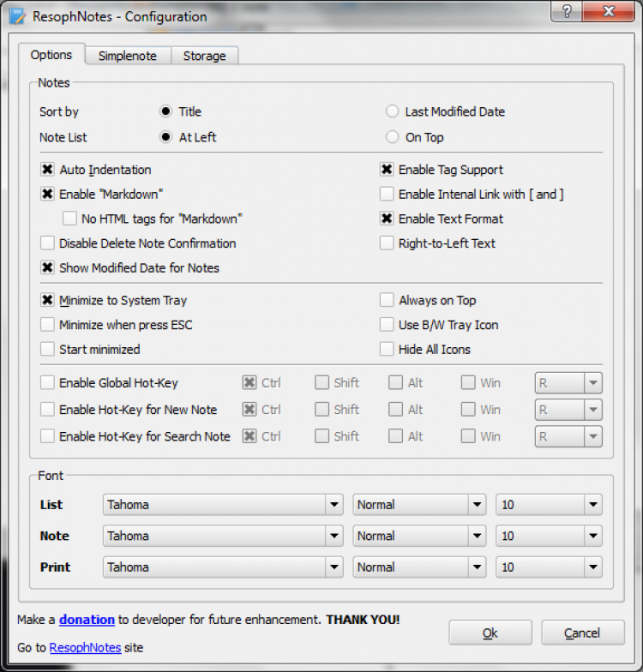
Task: Click the ResophNotes title bar app icon
Action: [x=16, y=15]
